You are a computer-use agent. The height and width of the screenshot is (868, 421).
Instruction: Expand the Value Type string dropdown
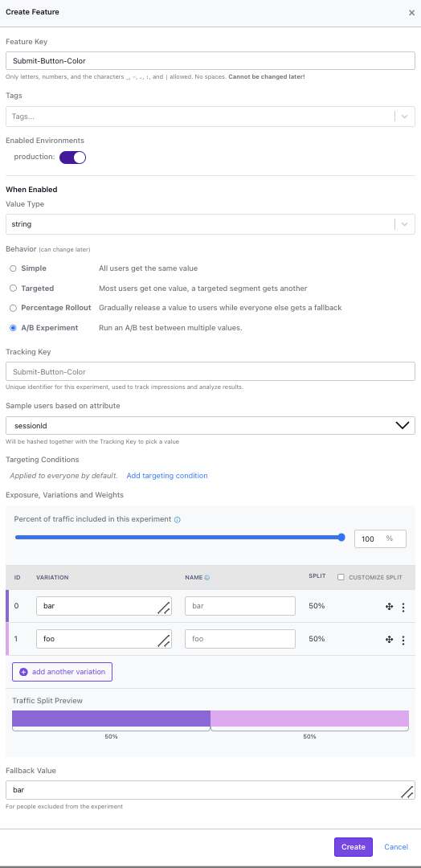coord(210,224)
